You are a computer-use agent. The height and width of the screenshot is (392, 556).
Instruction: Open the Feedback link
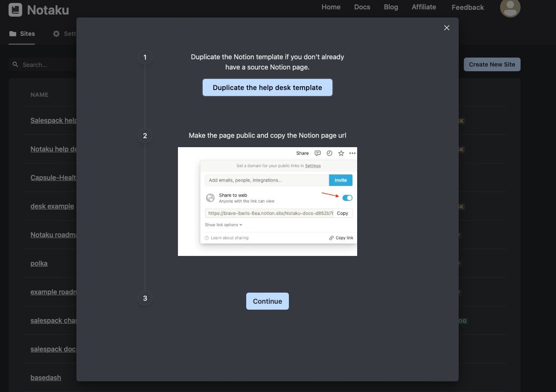coord(468,7)
